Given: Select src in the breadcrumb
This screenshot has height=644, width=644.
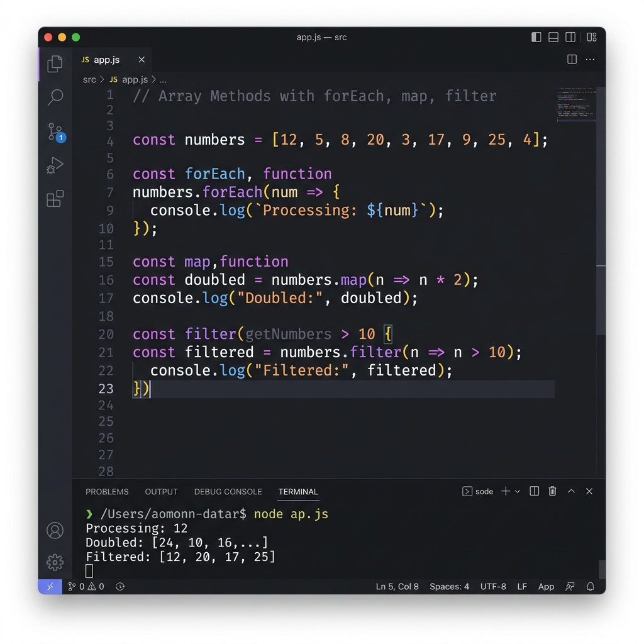Looking at the screenshot, I should pyautogui.click(x=89, y=80).
